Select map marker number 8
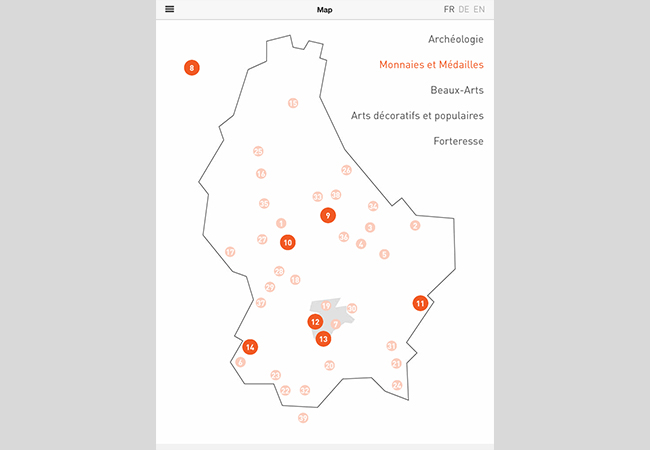Screen dimensions: 650x450 191,68
